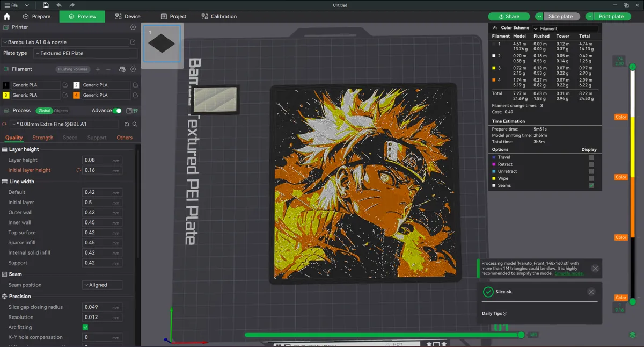Click the horizontal move slider handle
644x347 pixels.
coord(521,335)
